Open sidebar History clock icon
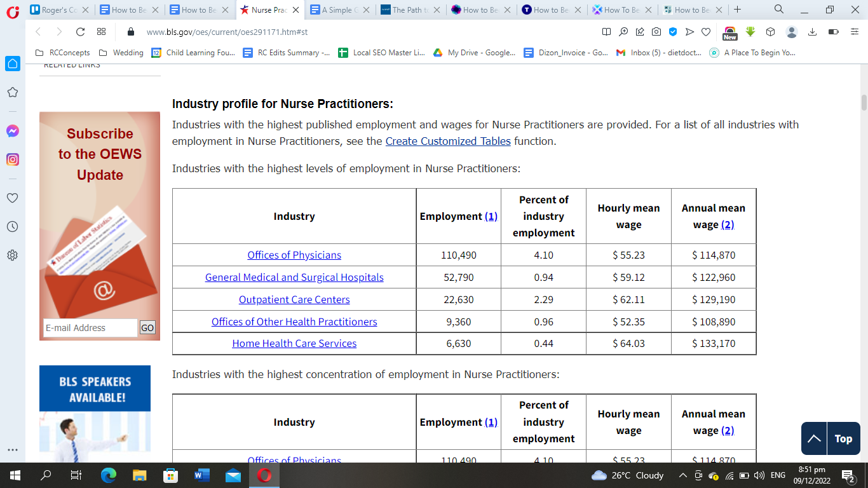 [12, 226]
